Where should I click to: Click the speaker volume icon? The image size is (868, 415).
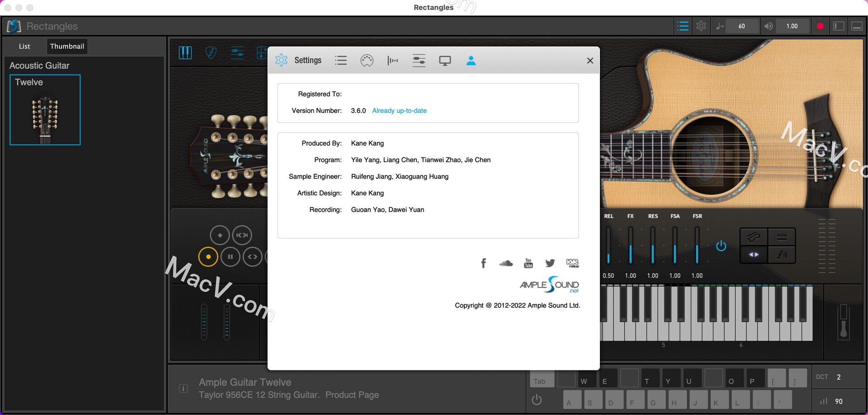768,26
